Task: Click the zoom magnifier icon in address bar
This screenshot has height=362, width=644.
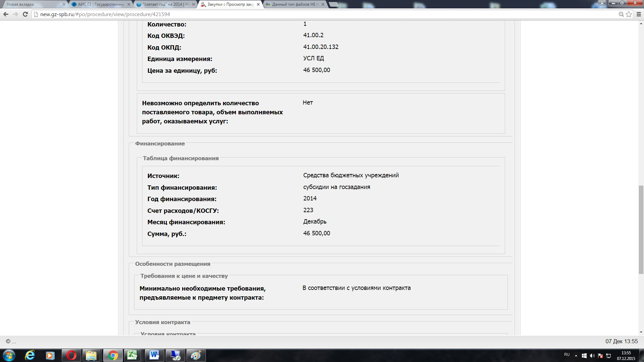Action: [x=621, y=14]
